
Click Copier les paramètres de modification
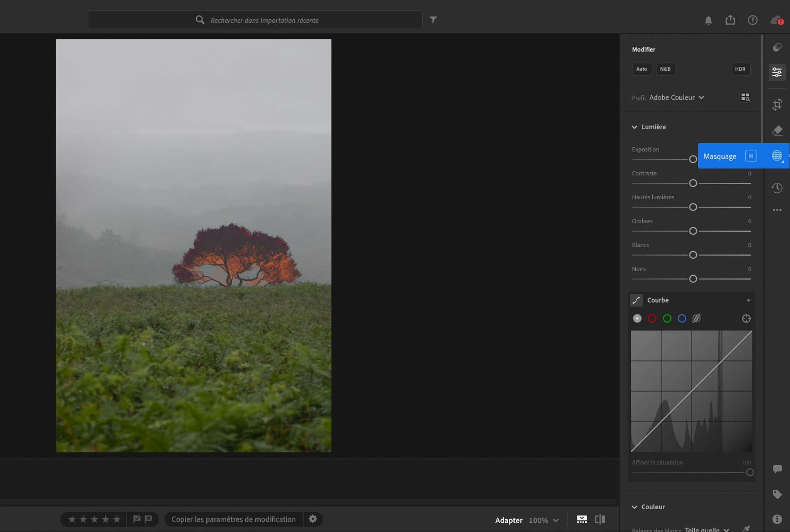pos(233,519)
